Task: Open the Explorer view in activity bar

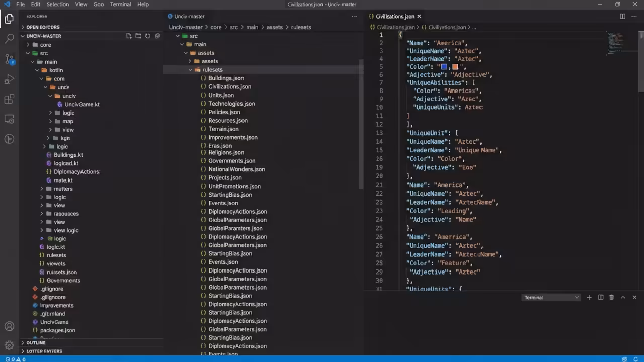Action: [x=9, y=19]
